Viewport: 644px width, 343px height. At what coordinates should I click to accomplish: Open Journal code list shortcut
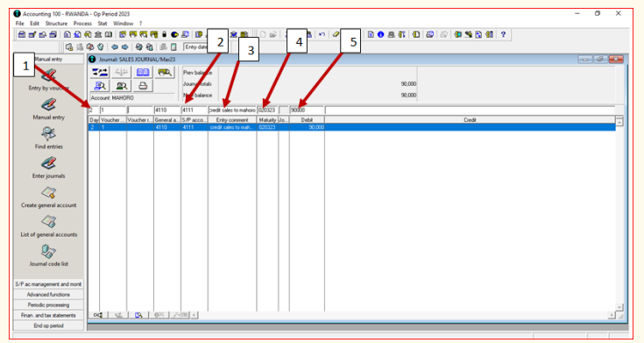(48, 255)
